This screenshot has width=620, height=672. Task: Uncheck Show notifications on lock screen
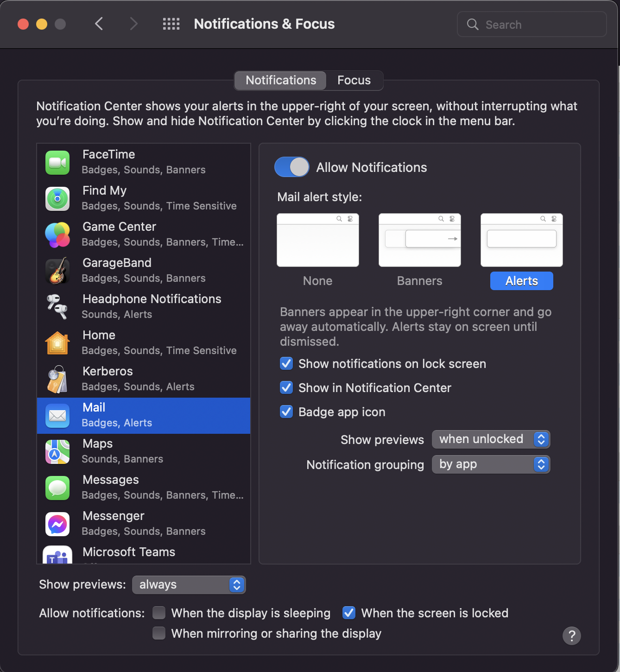click(286, 364)
